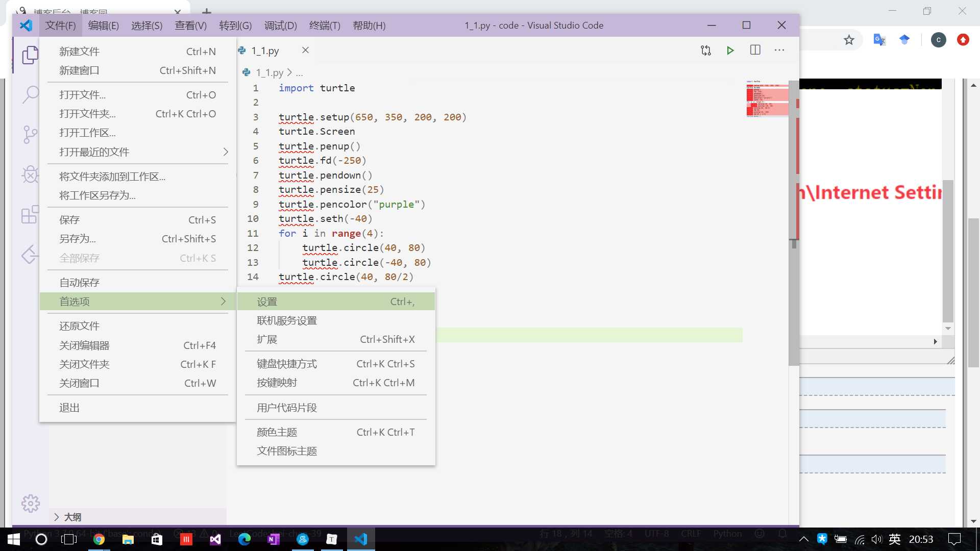Select 设置 from the preferences submenu

tap(267, 302)
